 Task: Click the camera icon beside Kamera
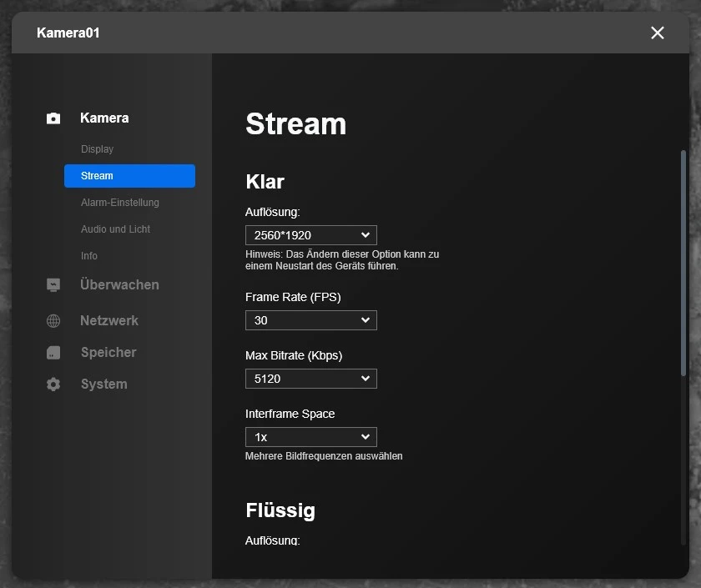pos(53,118)
